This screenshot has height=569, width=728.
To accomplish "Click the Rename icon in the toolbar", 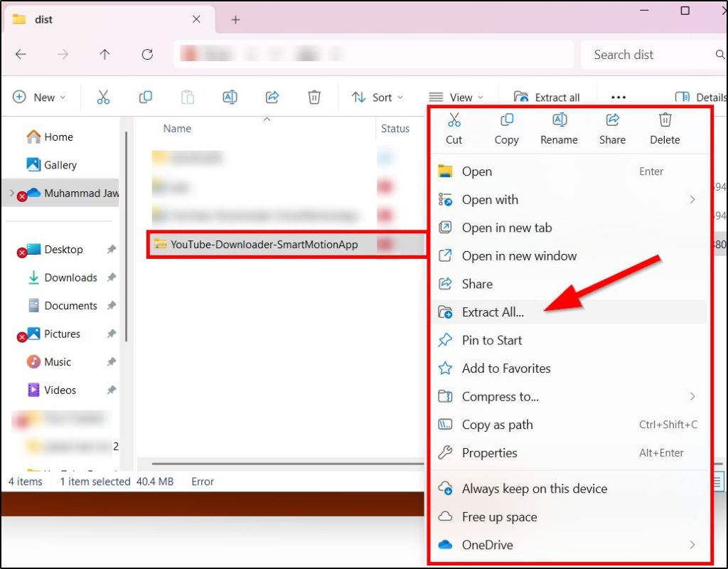I will [230, 97].
